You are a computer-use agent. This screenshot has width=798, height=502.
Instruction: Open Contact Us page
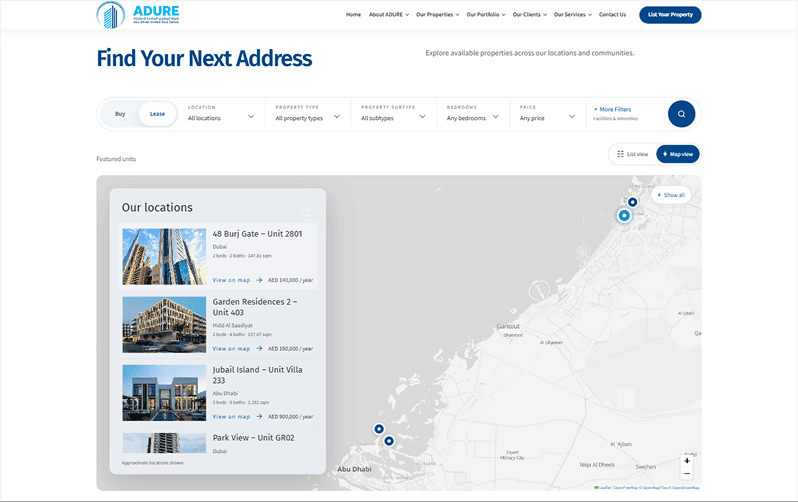pyautogui.click(x=612, y=15)
